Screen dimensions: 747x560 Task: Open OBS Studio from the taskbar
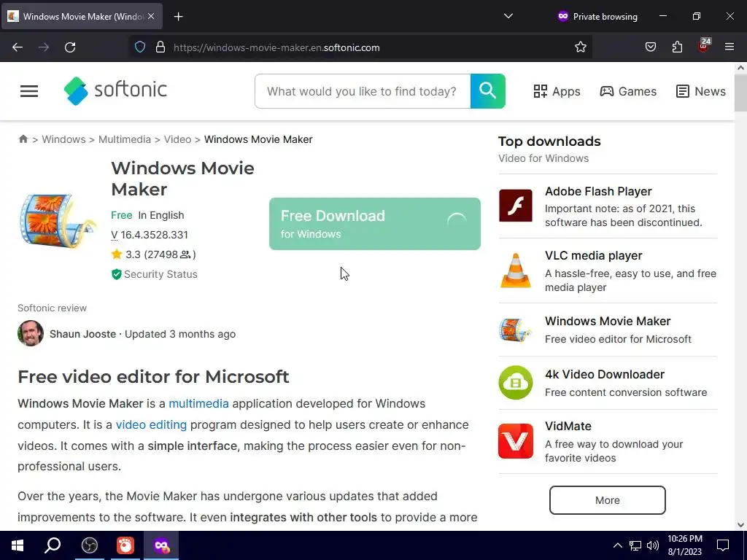pyautogui.click(x=89, y=545)
